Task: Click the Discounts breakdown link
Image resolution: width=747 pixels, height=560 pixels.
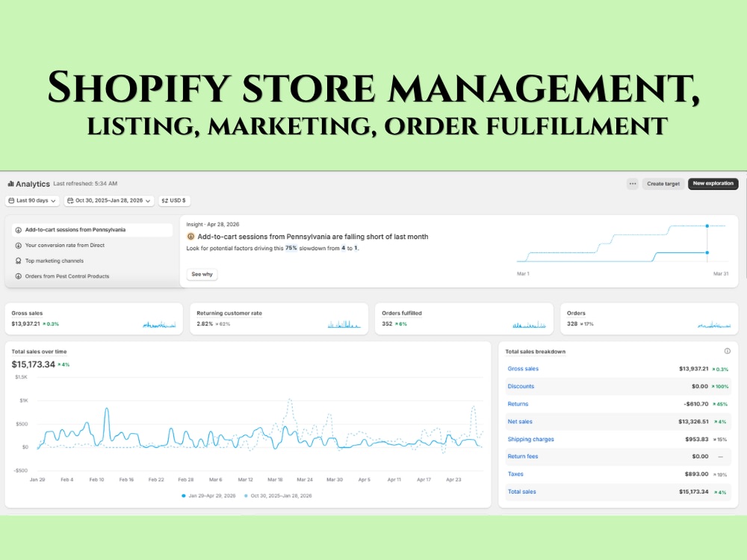Action: coord(521,386)
